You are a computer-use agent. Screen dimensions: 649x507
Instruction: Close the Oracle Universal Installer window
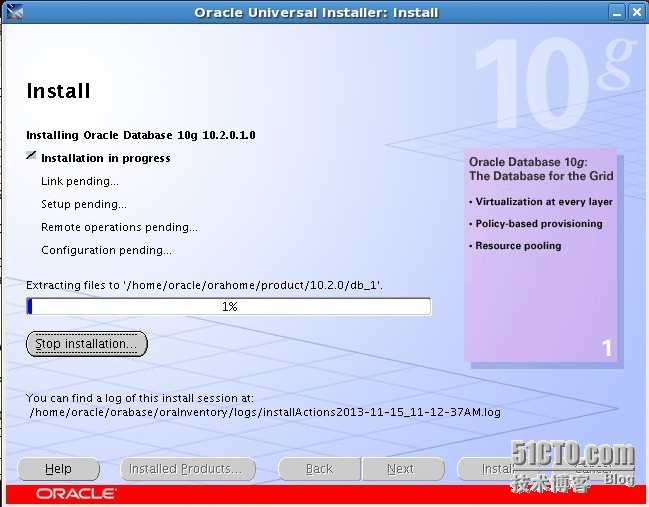click(636, 12)
